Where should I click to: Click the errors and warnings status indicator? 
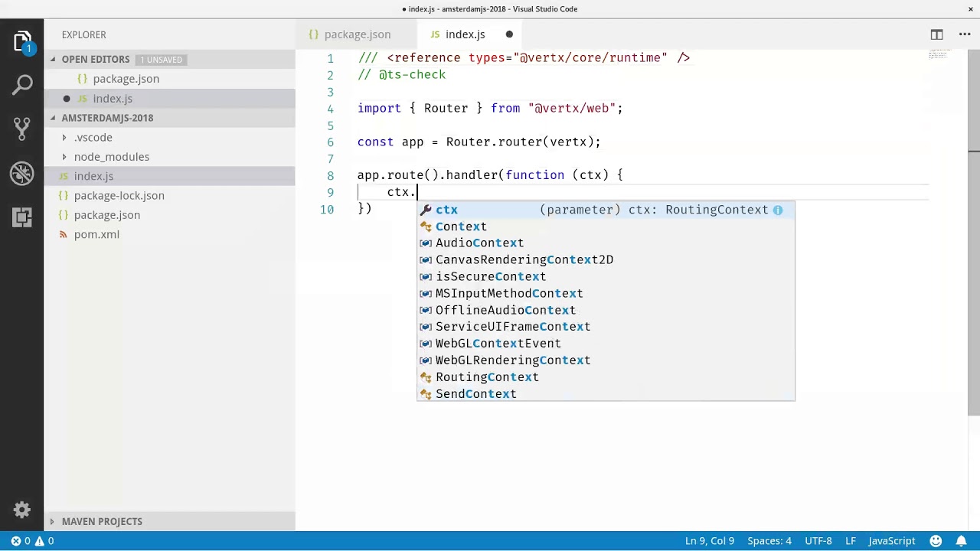point(32,541)
